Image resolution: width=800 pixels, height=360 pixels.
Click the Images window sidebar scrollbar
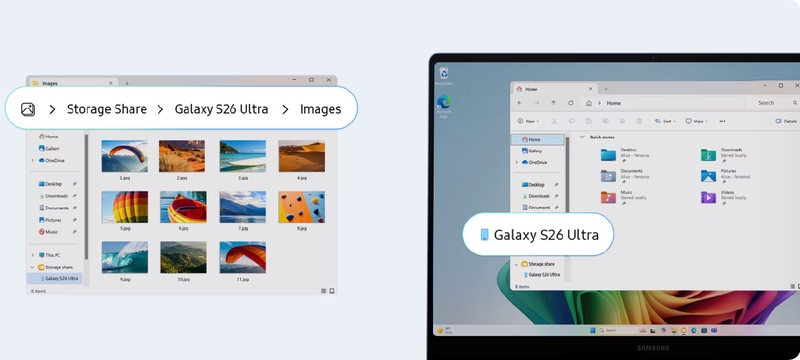87,196
